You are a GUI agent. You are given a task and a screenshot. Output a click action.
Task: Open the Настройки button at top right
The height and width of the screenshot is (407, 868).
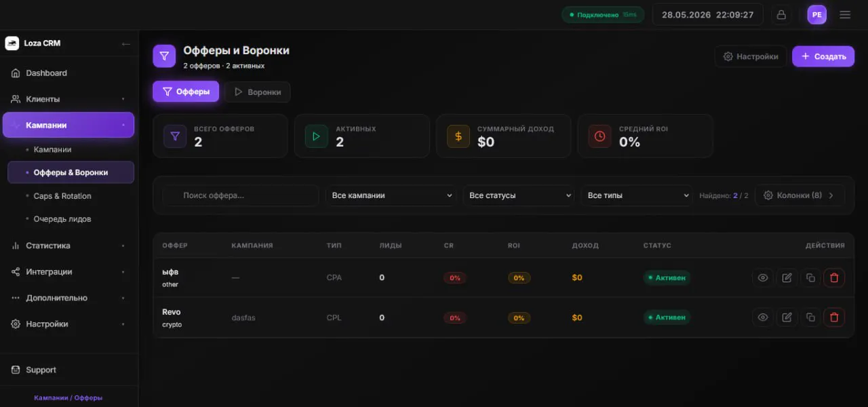coord(751,56)
